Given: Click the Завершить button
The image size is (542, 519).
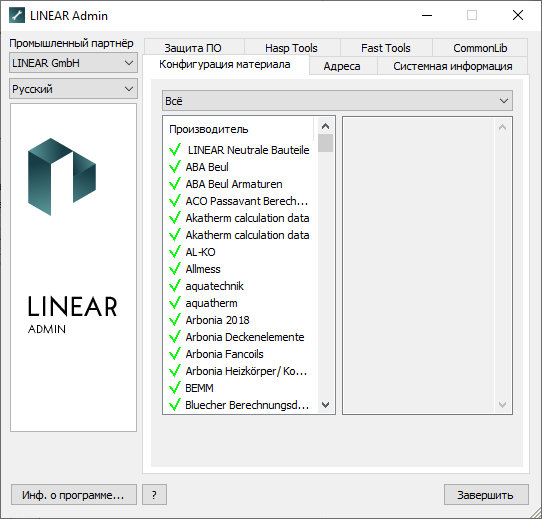Looking at the screenshot, I should tap(486, 495).
